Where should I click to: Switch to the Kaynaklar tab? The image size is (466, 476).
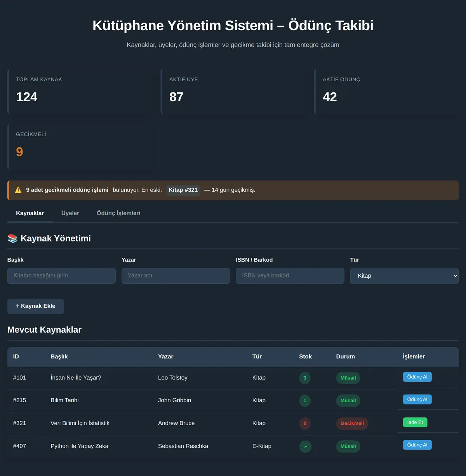[x=30, y=213]
